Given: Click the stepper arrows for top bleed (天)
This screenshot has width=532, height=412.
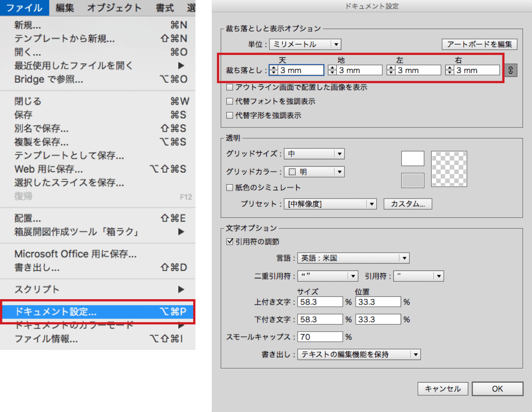Looking at the screenshot, I should point(274,70).
